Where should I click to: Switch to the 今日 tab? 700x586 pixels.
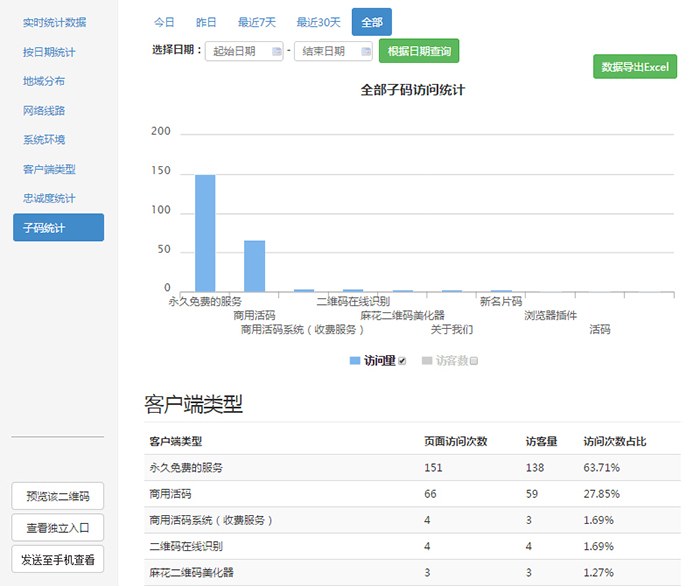coord(164,22)
